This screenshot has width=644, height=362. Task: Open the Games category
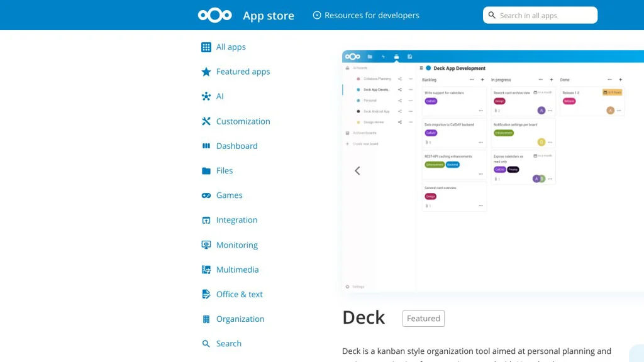click(x=229, y=195)
